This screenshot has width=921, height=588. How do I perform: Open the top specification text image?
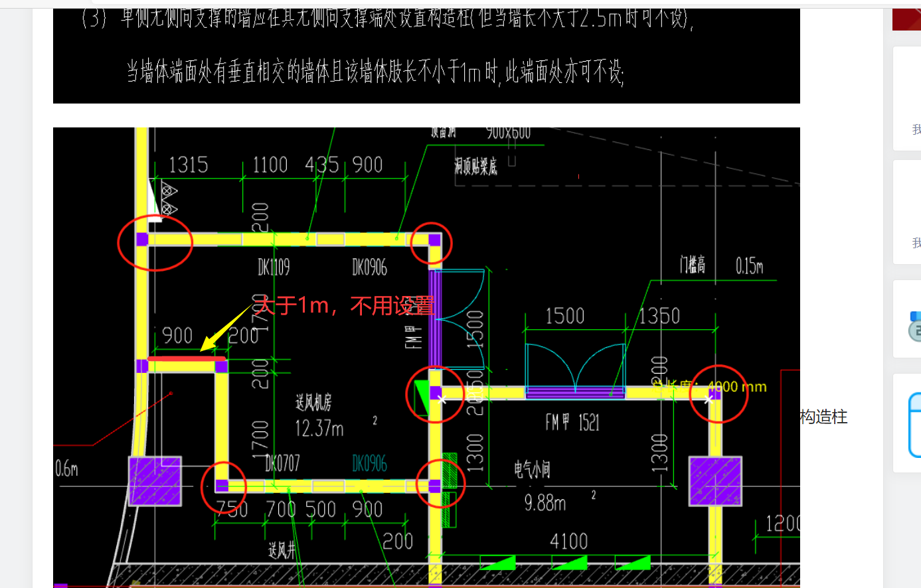(426, 56)
